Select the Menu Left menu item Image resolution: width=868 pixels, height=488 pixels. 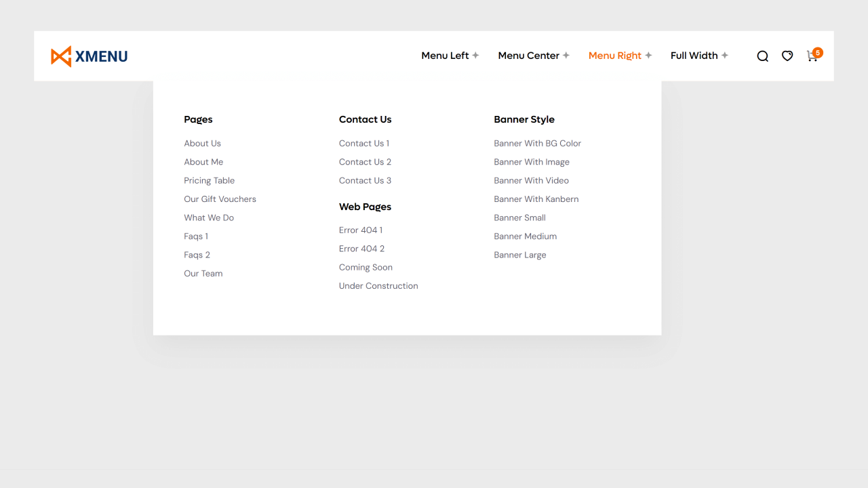[x=445, y=56]
